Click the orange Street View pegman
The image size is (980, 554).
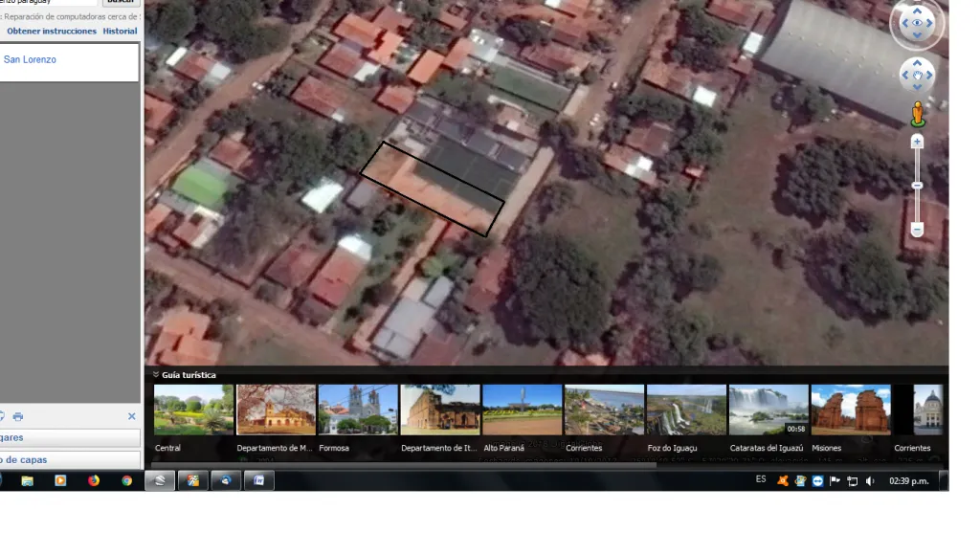[918, 114]
